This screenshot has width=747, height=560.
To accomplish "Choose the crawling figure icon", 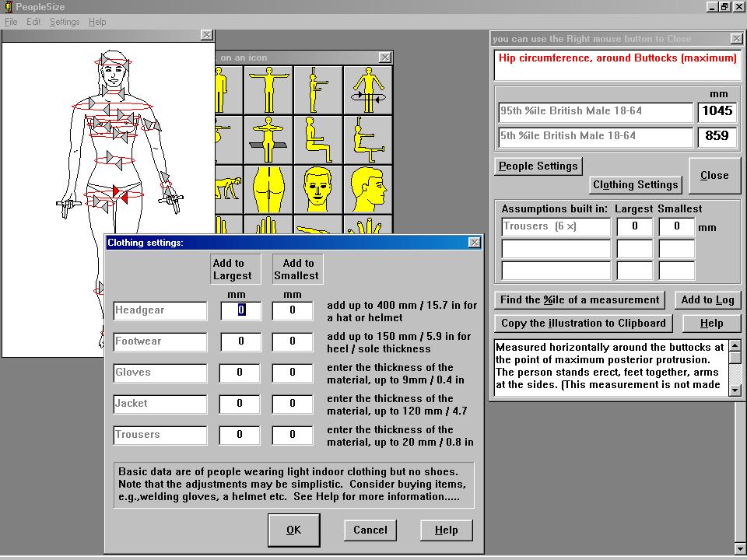I will (x=229, y=190).
